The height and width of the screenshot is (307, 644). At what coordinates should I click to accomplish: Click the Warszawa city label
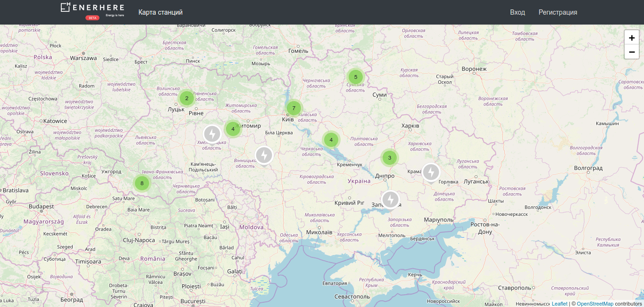[x=83, y=59]
